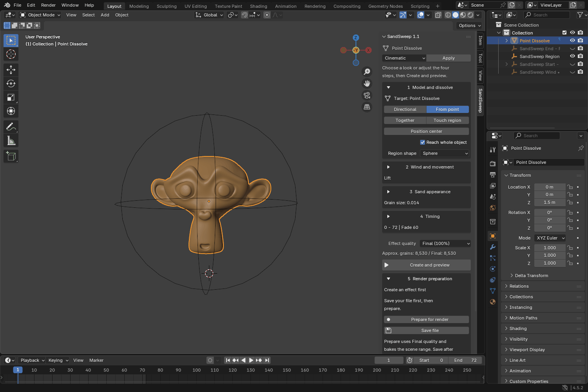Select Directional dissolve mode
Screen dimensions: 588x392
click(405, 109)
